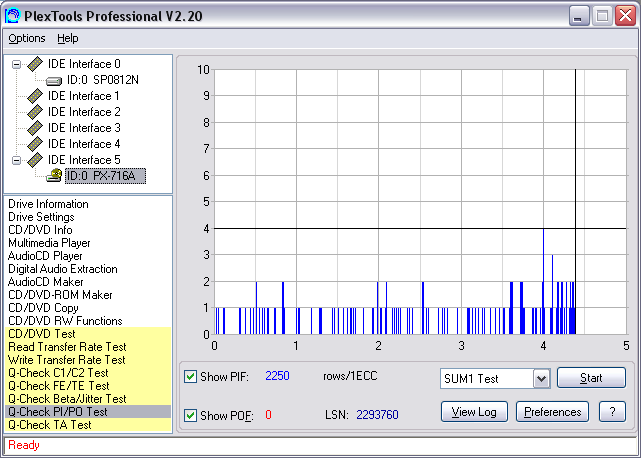Click the optical drive icon beside PX-716A
Screen dimensions: 641x458
[54, 176]
